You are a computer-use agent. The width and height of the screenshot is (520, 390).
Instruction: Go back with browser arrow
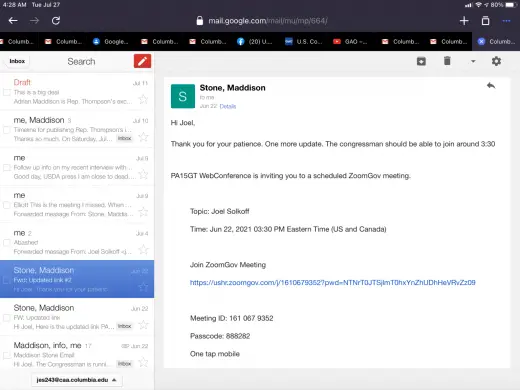coord(13,21)
